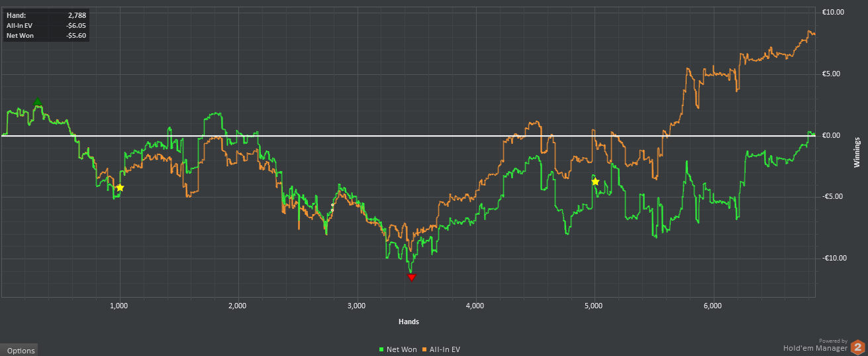868x356 pixels.
Task: Click the red downward triangle low marker
Action: click(x=412, y=277)
